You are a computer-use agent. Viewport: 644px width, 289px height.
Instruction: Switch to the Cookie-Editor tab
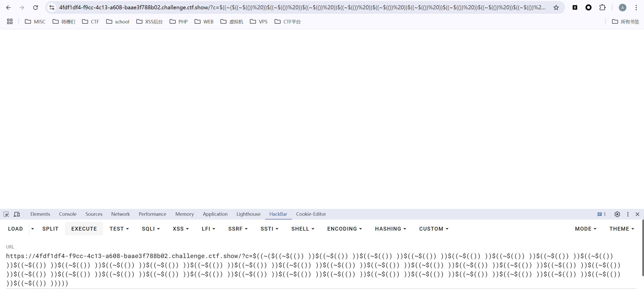click(311, 214)
